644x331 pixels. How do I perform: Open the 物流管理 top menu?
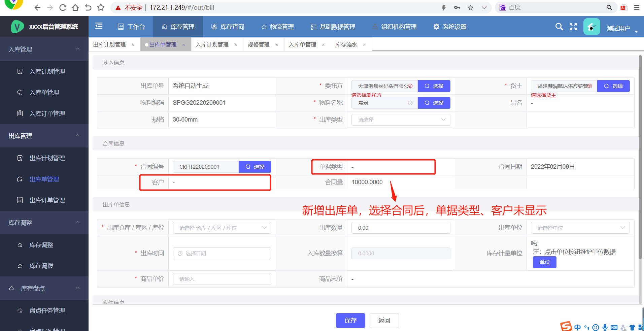pyautogui.click(x=277, y=27)
